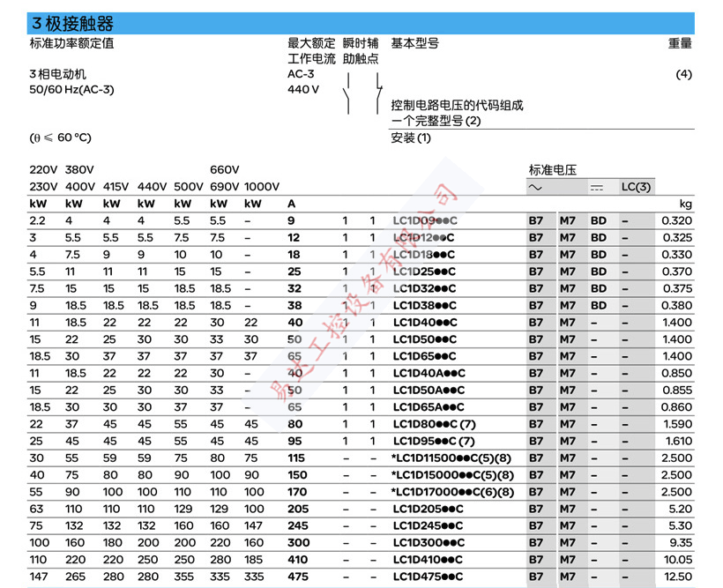
Task: Click the rated current "410"
Action: [297, 561]
